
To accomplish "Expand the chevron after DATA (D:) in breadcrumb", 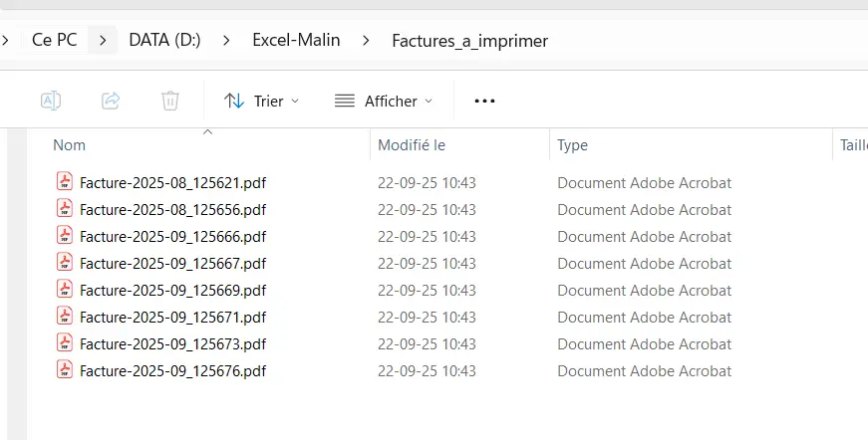I will tap(226, 41).
